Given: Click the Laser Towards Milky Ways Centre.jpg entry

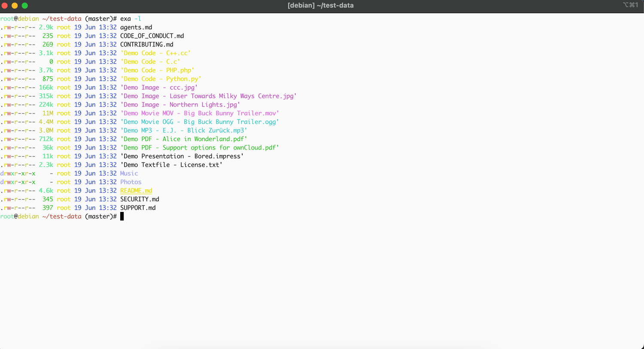Looking at the screenshot, I should [x=209, y=96].
